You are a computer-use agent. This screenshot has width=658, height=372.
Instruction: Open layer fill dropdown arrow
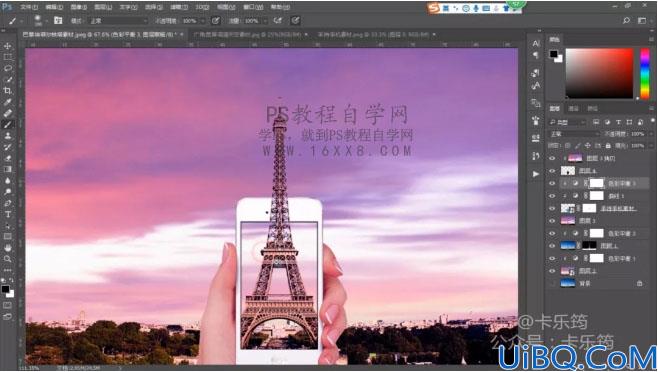coord(650,146)
